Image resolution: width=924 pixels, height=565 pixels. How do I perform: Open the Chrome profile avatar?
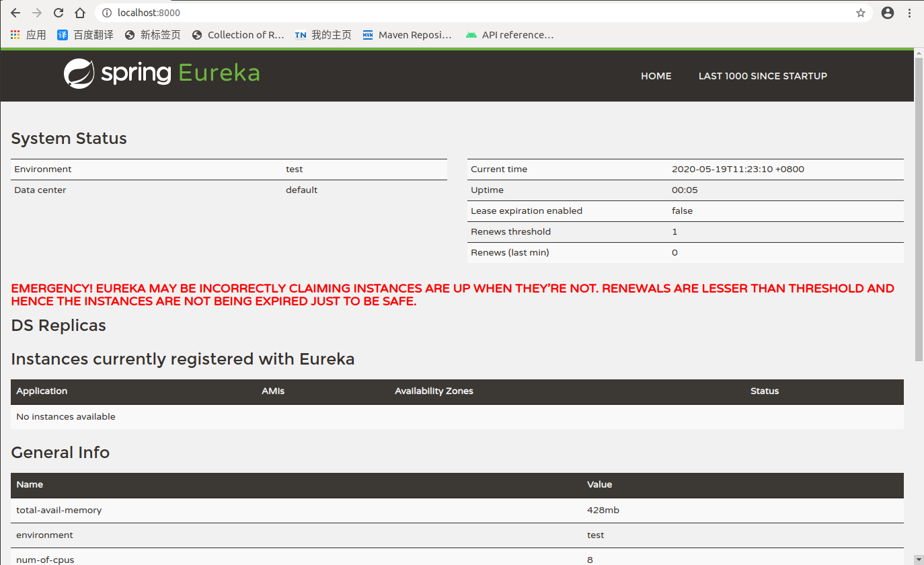click(888, 13)
